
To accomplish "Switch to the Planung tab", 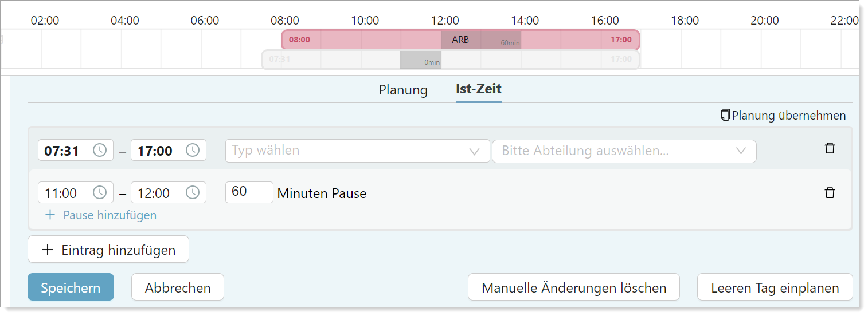I will point(403,90).
